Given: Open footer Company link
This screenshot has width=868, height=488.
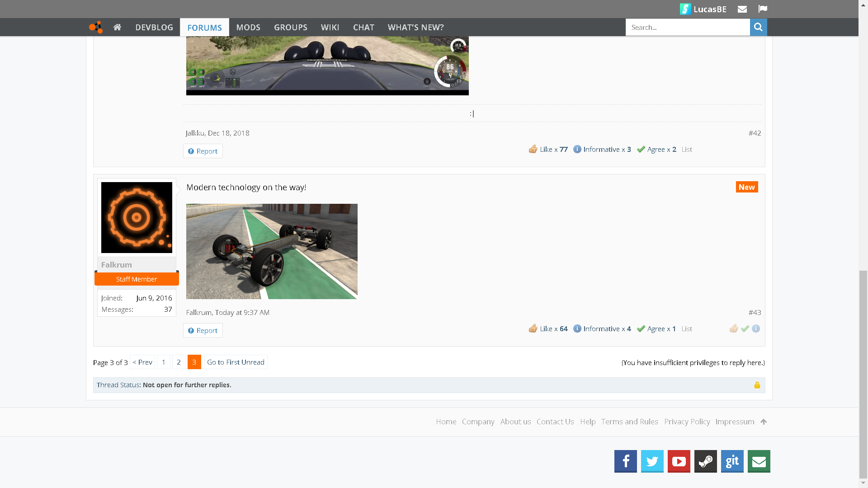Looking at the screenshot, I should click(x=478, y=422).
